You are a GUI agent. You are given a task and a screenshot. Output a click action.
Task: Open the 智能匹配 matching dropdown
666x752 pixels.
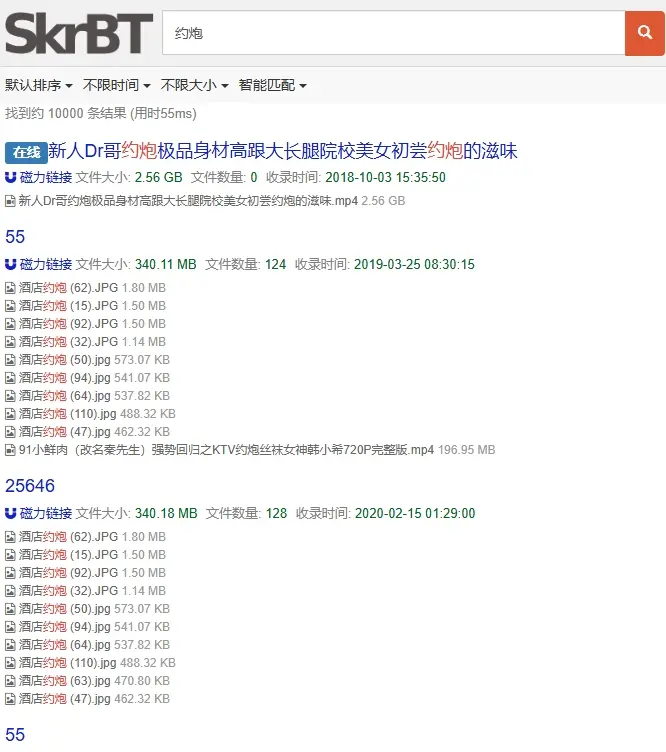(x=273, y=85)
